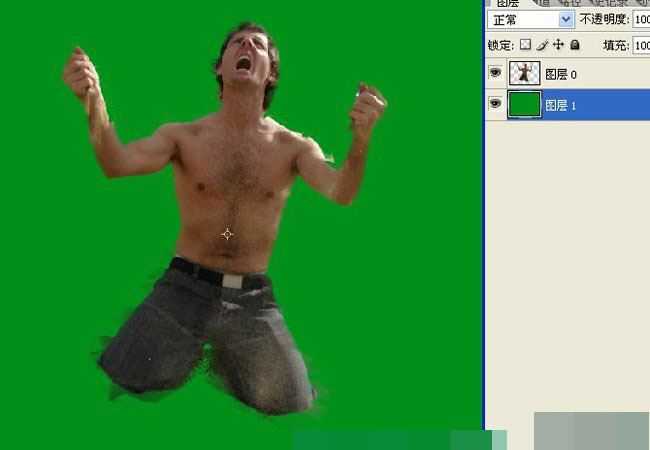Enable lock position move icon
This screenshot has height=450, width=650.
tap(558, 45)
